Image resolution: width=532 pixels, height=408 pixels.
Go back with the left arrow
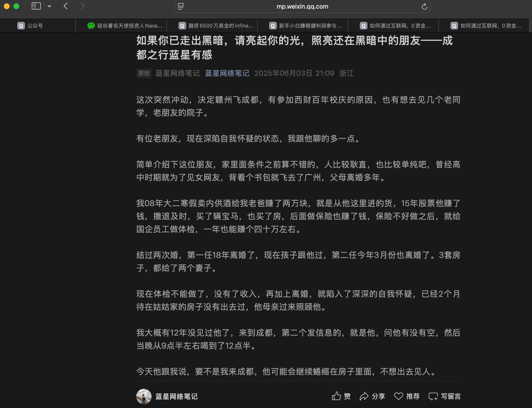[66, 6]
